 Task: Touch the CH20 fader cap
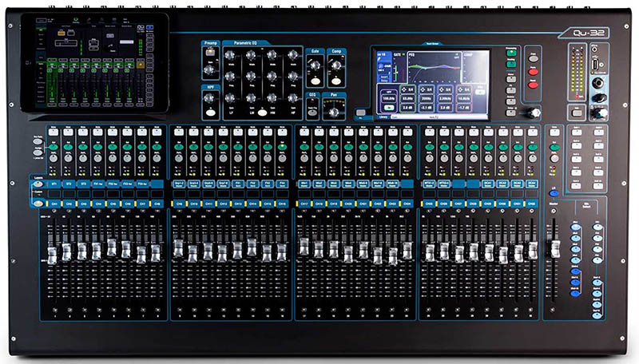coord(348,254)
